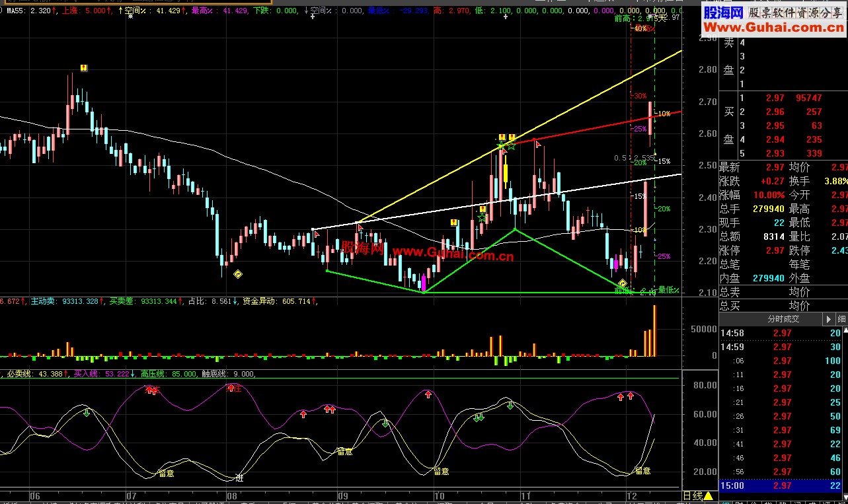Click the 买入线: 53.222 readout
Image resolution: width=848 pixels, height=504 pixels.
102,374
